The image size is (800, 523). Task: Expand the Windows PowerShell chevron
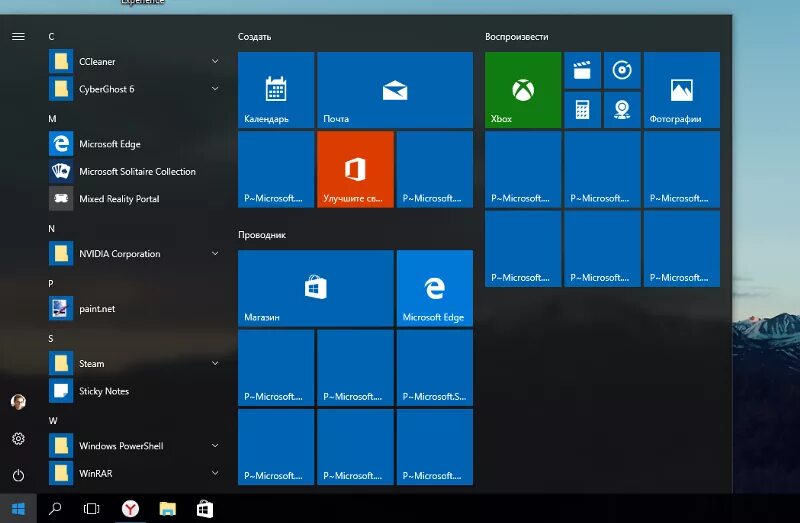point(215,446)
